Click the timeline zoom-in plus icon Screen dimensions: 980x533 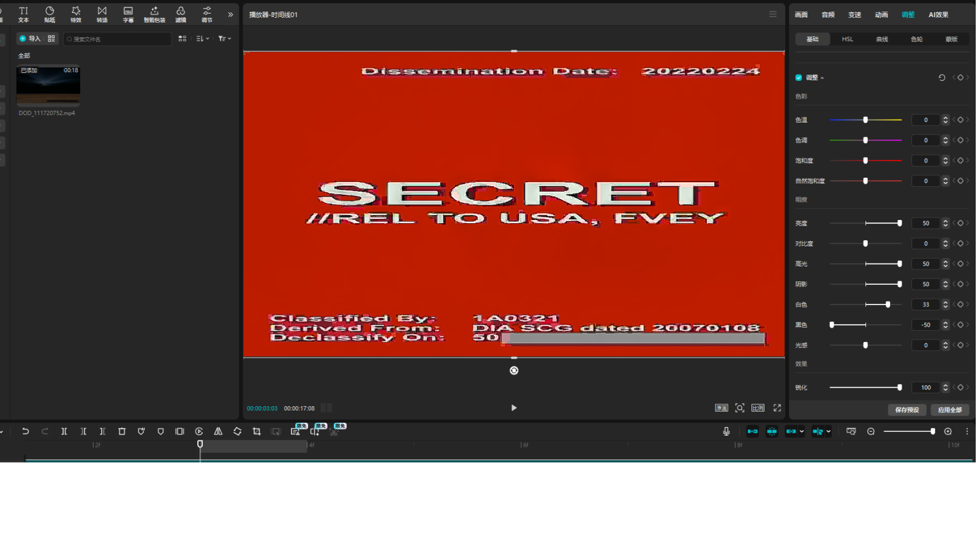[x=948, y=431]
